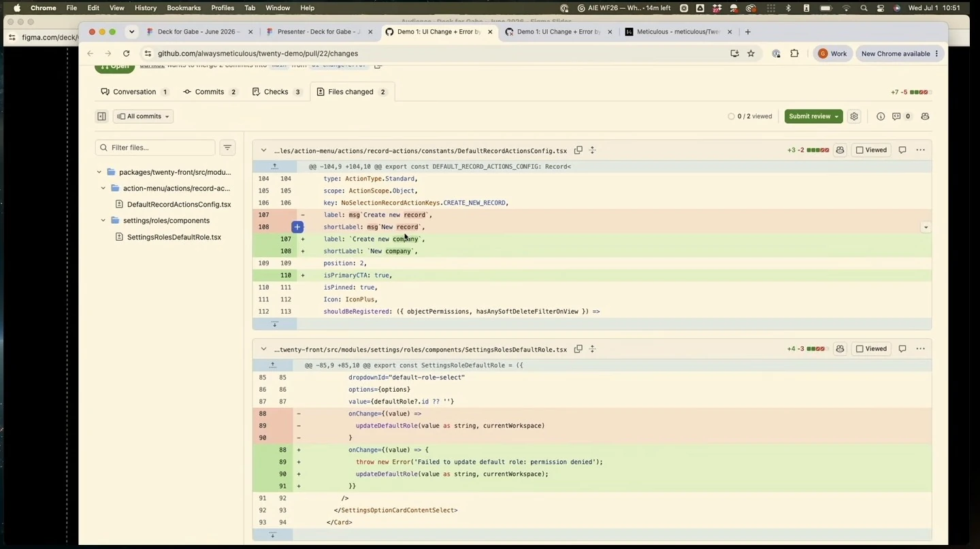Open more options for DefaultRecordActionsConfig.tsx

pyautogui.click(x=920, y=150)
